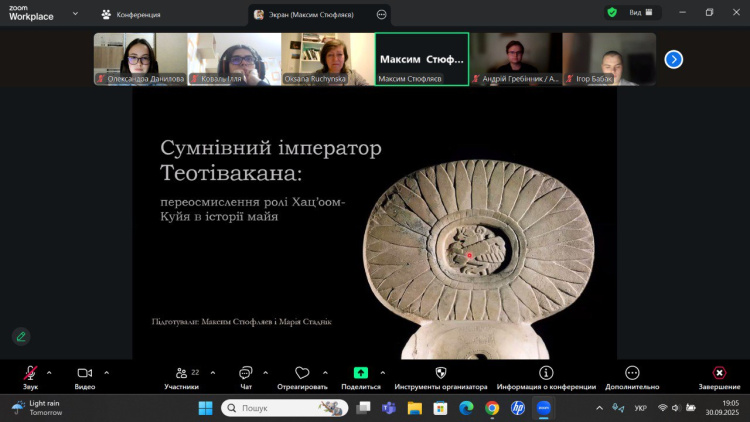Expand video options arrow next to Видео

pos(107,372)
